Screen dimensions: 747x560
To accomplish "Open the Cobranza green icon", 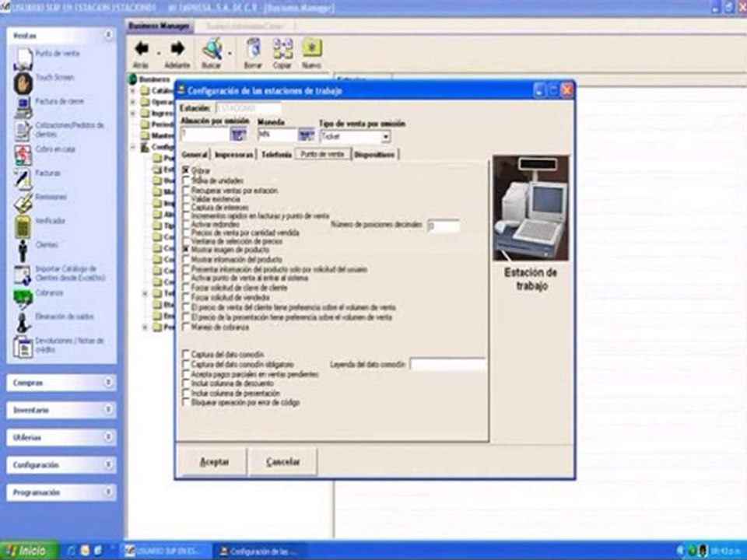I will coord(23,299).
